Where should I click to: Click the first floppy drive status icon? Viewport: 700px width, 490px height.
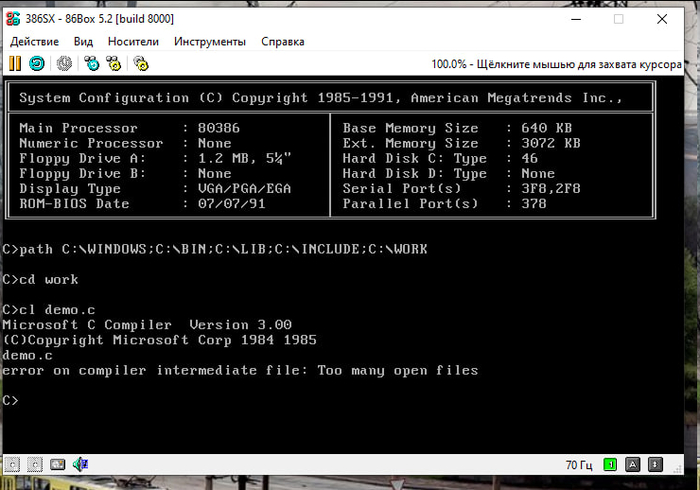point(13,464)
